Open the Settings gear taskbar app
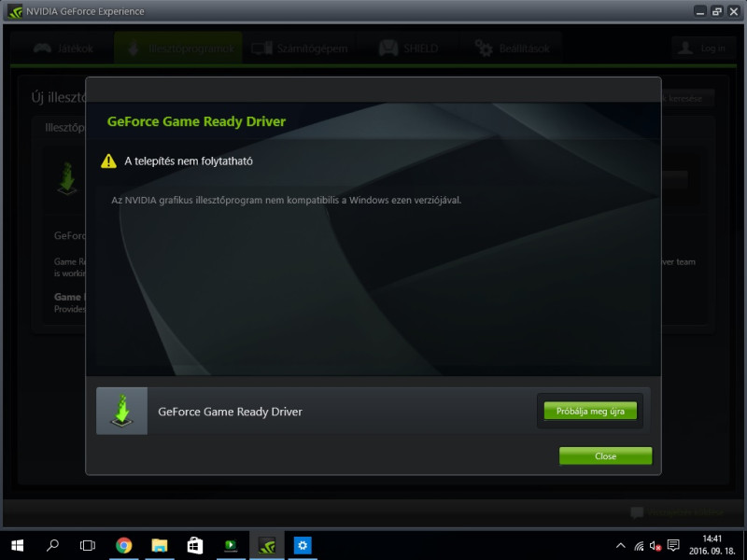Viewport: 747px width, 560px height. tap(303, 545)
